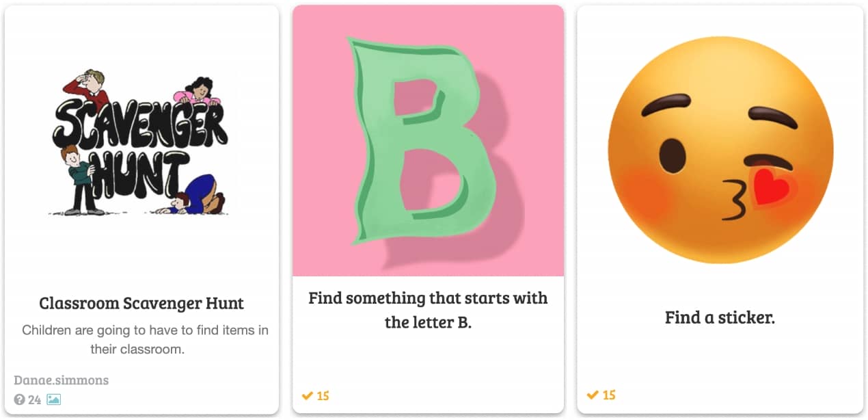Image resolution: width=868 pixels, height=420 pixels.
Task: Click the question count number 24
Action: (x=35, y=399)
